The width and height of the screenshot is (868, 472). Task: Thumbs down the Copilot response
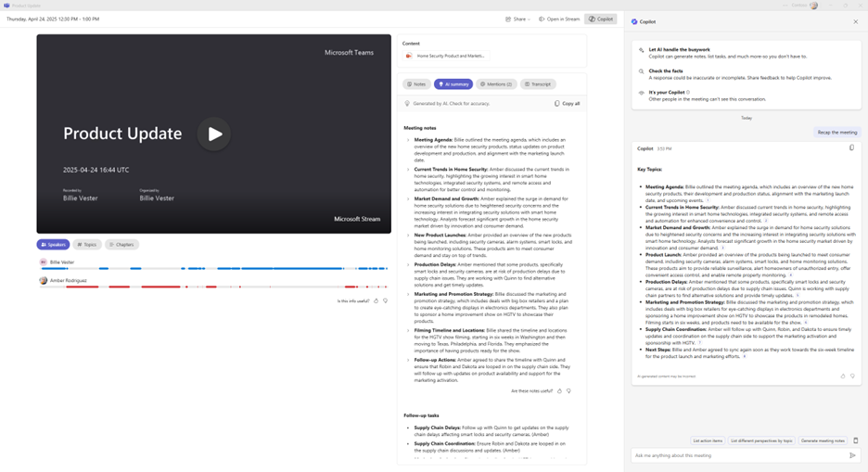tap(852, 376)
